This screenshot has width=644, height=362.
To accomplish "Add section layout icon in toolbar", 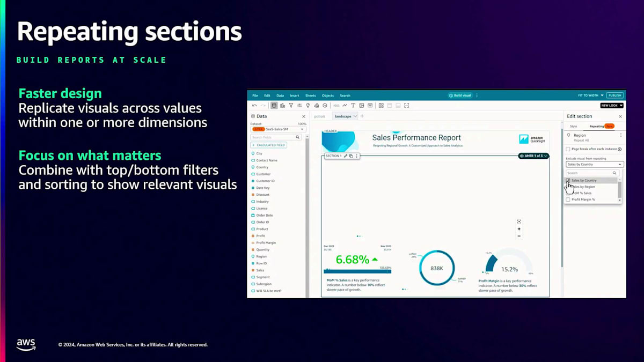I will [x=381, y=106].
